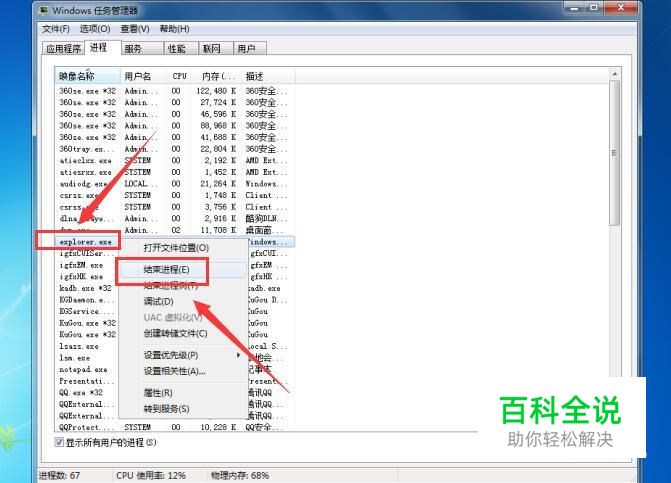Toggle the 显示所有用户的进程 checkbox
The image size is (671, 483).
[59, 442]
